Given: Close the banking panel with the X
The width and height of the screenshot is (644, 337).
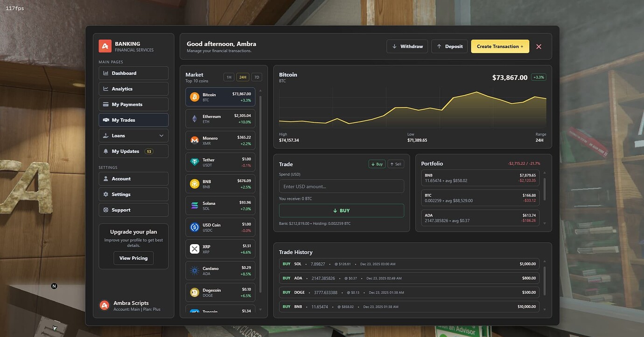Looking at the screenshot, I should [x=539, y=47].
